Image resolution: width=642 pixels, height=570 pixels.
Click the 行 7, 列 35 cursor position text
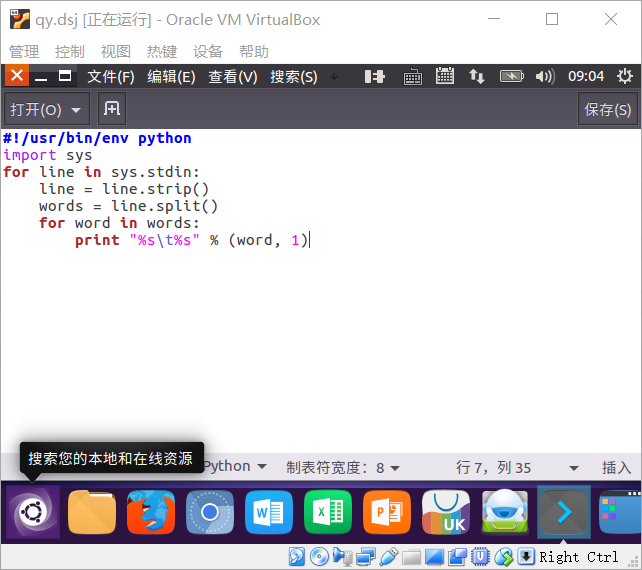[x=493, y=467]
